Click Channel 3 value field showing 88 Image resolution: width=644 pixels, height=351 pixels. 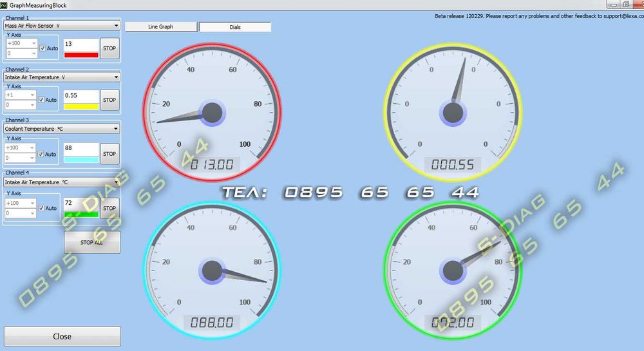[x=81, y=148]
